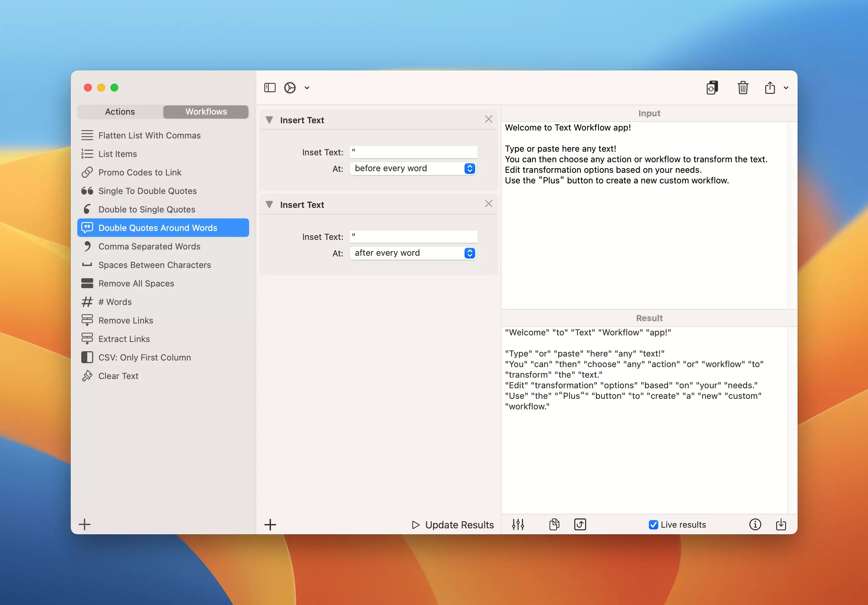Click the share icon in toolbar

(770, 88)
